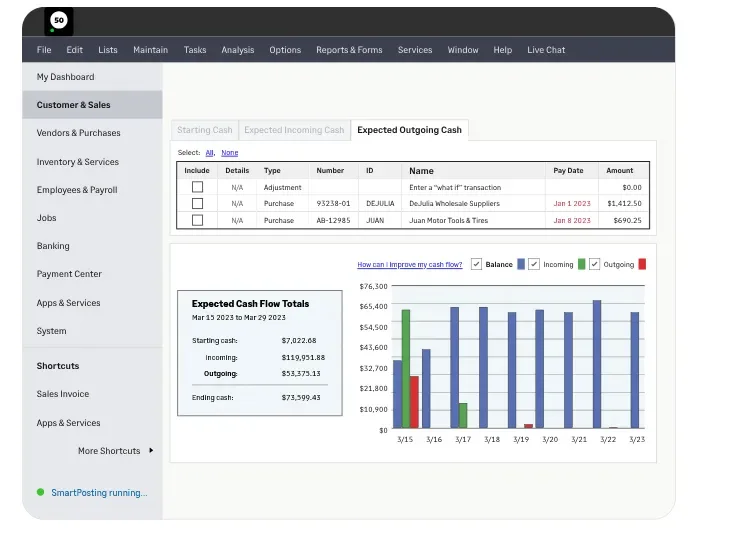Open the Sales Invoice shortcut
Image resolution: width=739 pixels, height=539 pixels.
coord(63,394)
